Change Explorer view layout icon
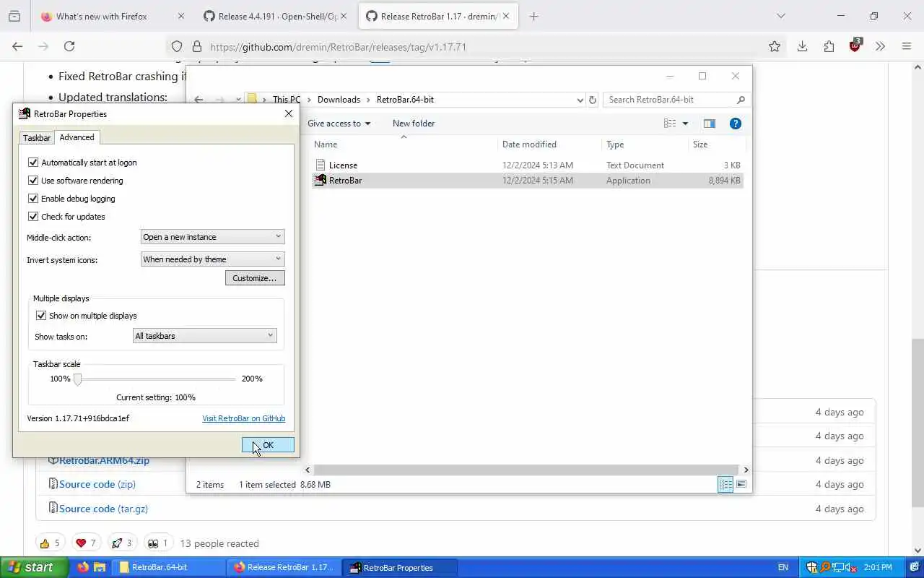Screen dimensions: 924x578 [x=670, y=124]
